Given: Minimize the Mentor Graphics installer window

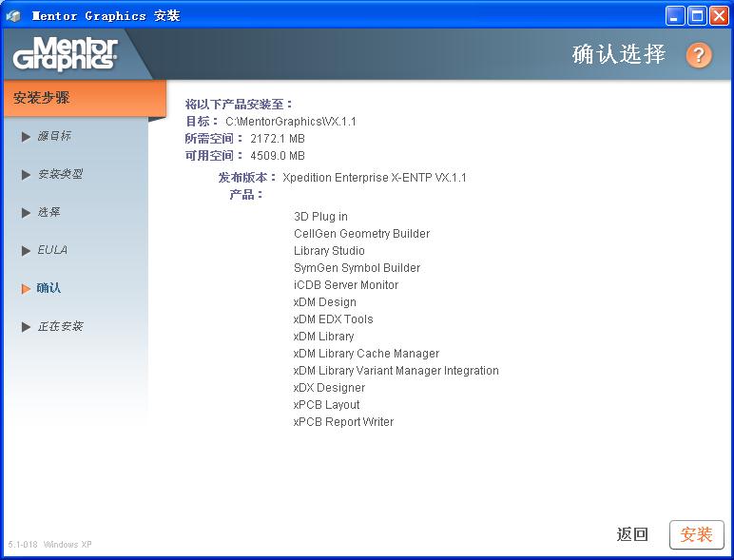Looking at the screenshot, I should pyautogui.click(x=674, y=16).
